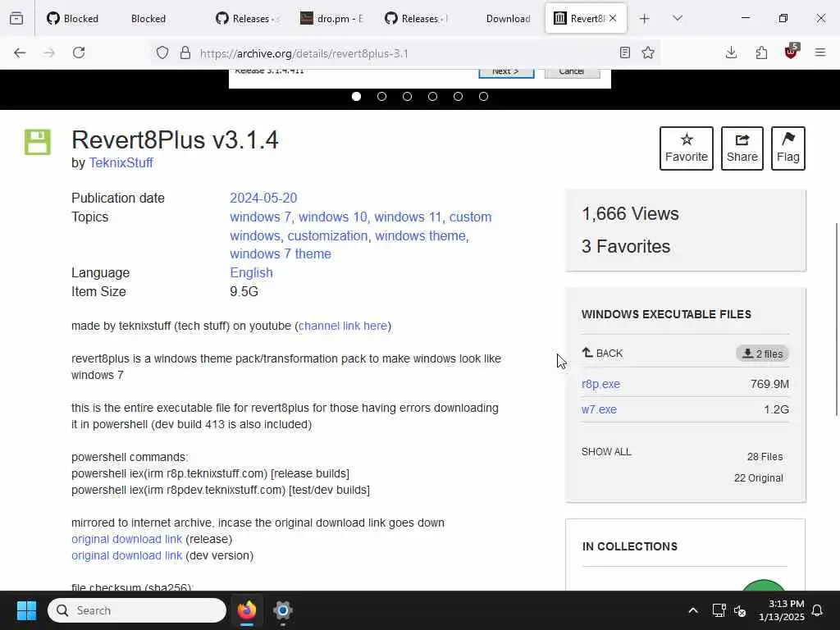Select the second carousel dot
840x630 pixels.
[x=382, y=97]
